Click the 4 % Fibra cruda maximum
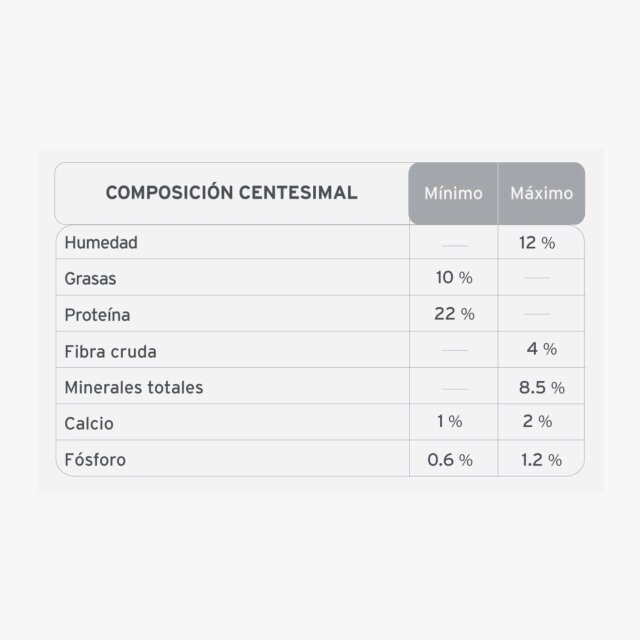This screenshot has width=640, height=640. [x=542, y=349]
